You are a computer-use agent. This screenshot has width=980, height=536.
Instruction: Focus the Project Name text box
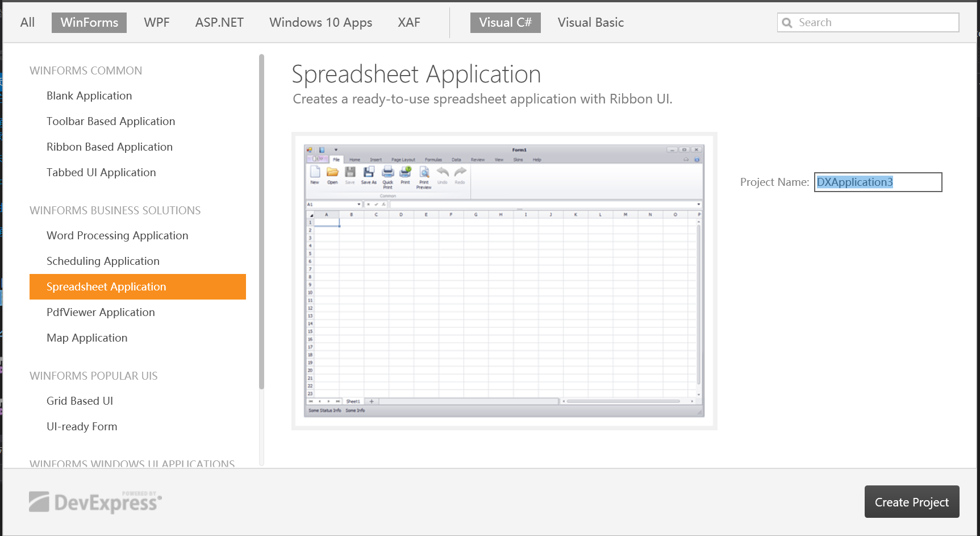[878, 182]
